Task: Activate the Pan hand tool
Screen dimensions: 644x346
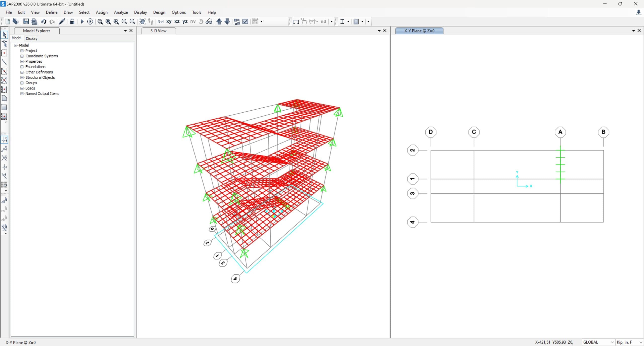Action: click(x=142, y=22)
